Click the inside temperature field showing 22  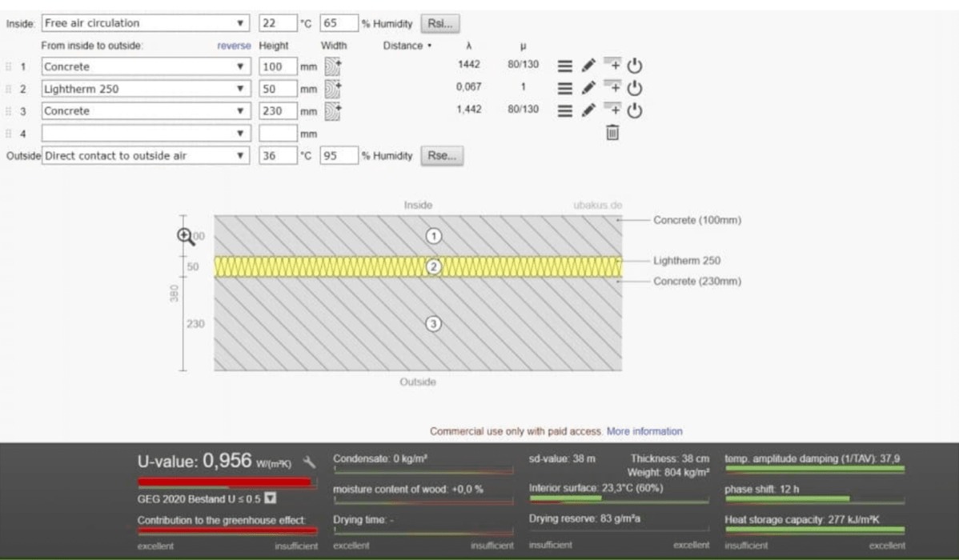point(277,23)
